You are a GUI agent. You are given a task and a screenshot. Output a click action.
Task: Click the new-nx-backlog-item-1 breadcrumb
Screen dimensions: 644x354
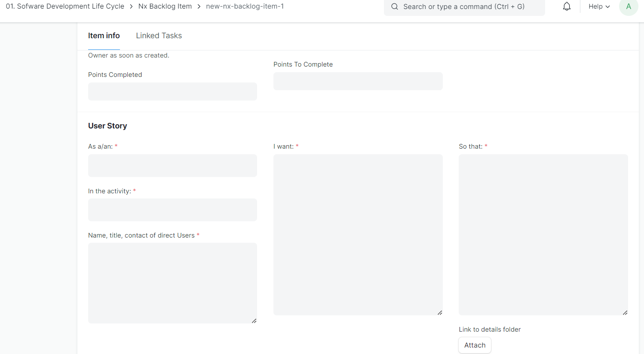pos(245,6)
